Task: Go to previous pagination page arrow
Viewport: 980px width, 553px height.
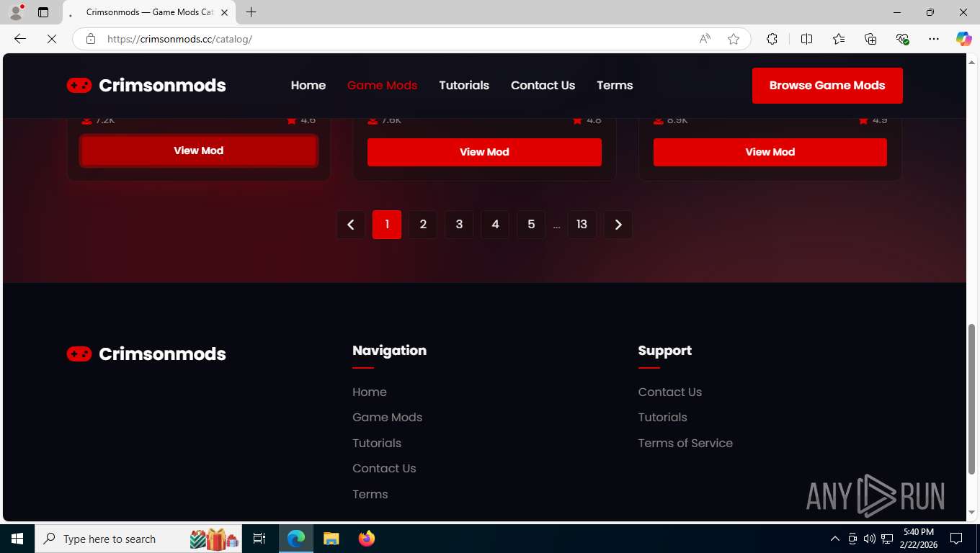Action: (x=351, y=225)
